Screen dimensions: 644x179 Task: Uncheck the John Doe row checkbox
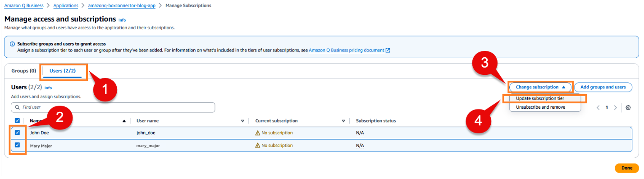coord(17,133)
